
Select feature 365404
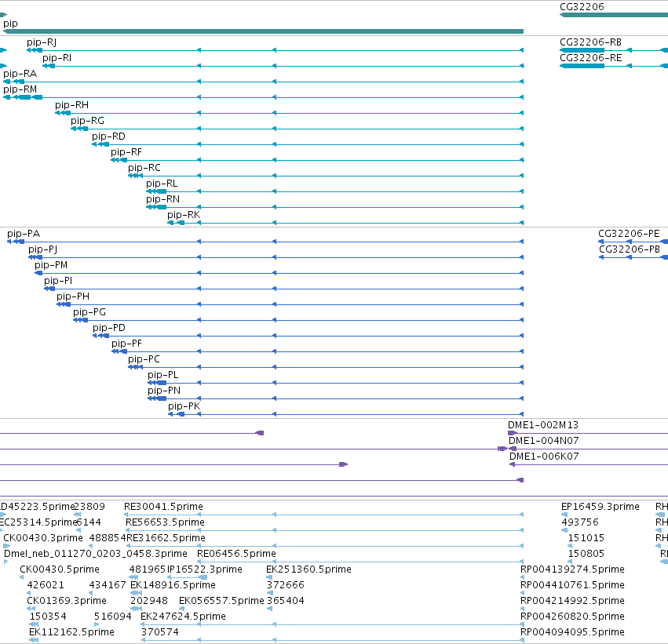(286, 601)
